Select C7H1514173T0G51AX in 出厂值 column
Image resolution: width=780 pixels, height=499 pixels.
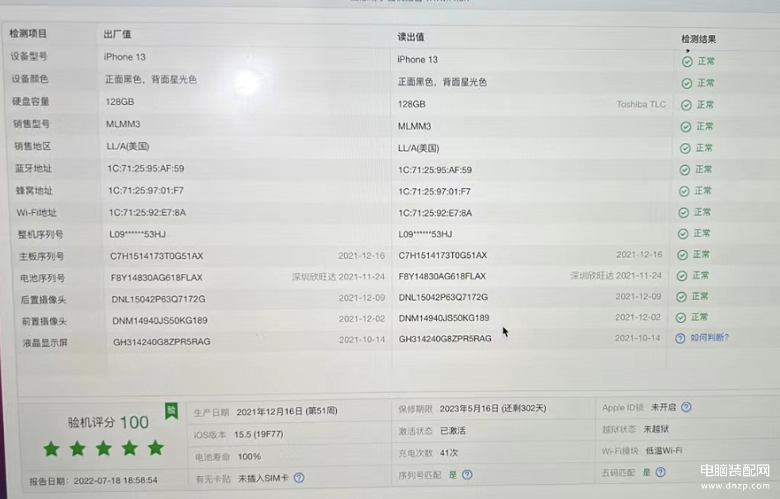coord(157,256)
